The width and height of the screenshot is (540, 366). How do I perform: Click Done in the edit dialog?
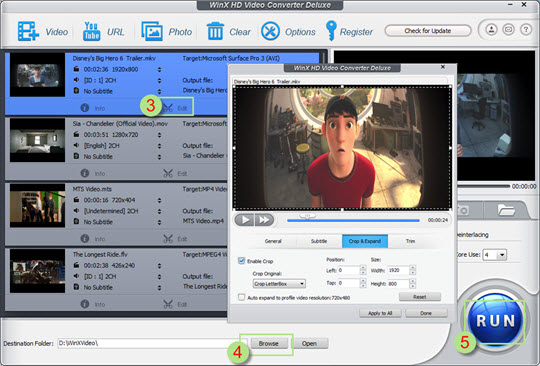426,313
